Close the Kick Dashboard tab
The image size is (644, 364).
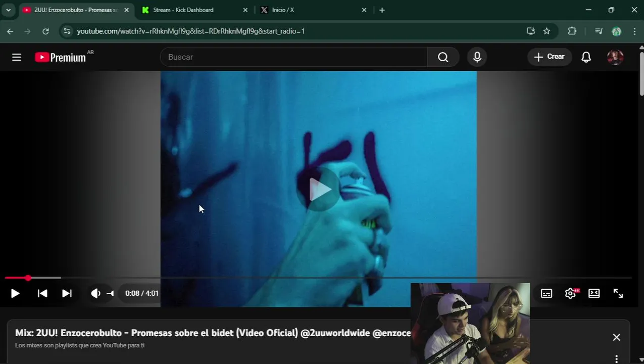point(245,10)
